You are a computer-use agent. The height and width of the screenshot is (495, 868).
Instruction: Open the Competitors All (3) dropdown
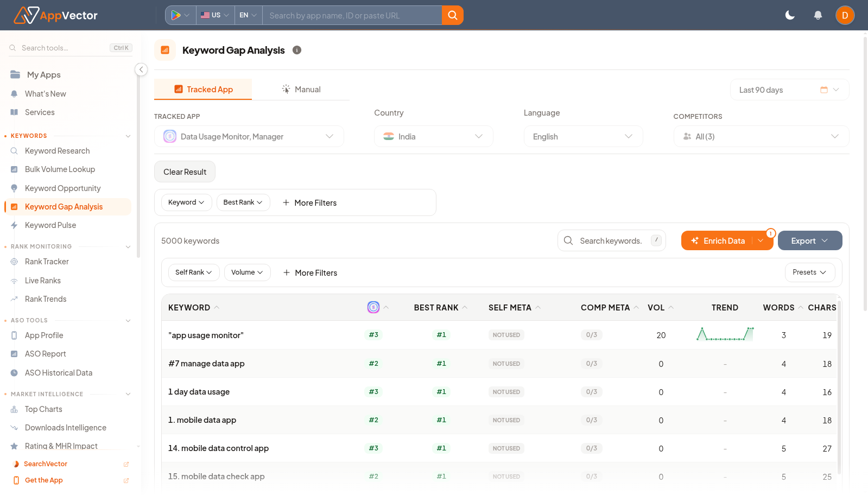point(761,136)
